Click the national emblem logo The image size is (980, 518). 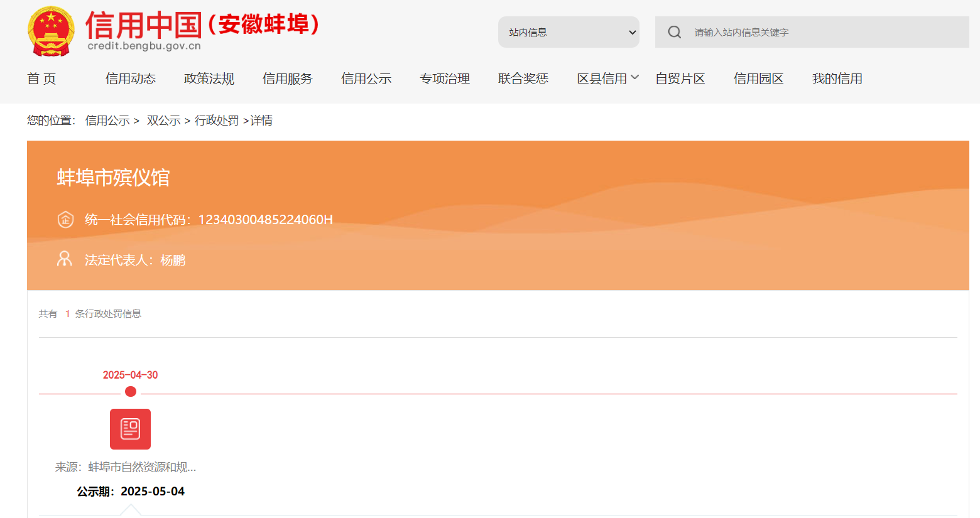coord(52,31)
